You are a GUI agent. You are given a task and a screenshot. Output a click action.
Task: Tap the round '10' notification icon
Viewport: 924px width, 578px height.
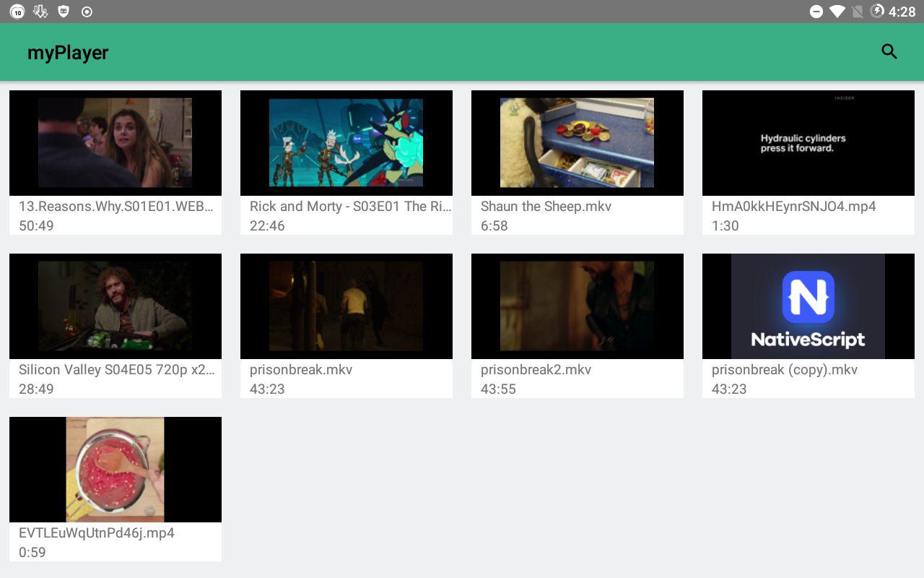click(17, 12)
